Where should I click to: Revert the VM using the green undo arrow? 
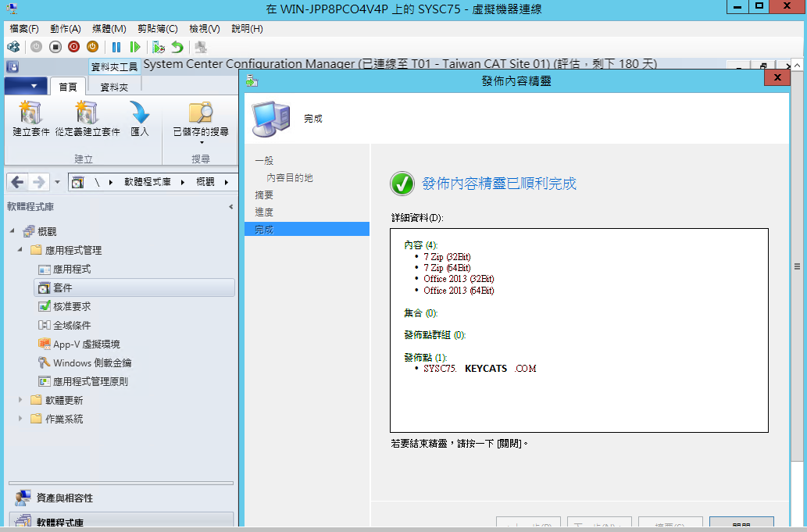tap(177, 48)
